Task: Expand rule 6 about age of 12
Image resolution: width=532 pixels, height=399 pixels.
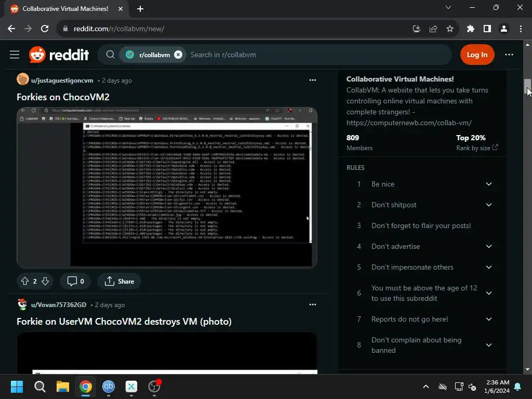Action: (488, 293)
